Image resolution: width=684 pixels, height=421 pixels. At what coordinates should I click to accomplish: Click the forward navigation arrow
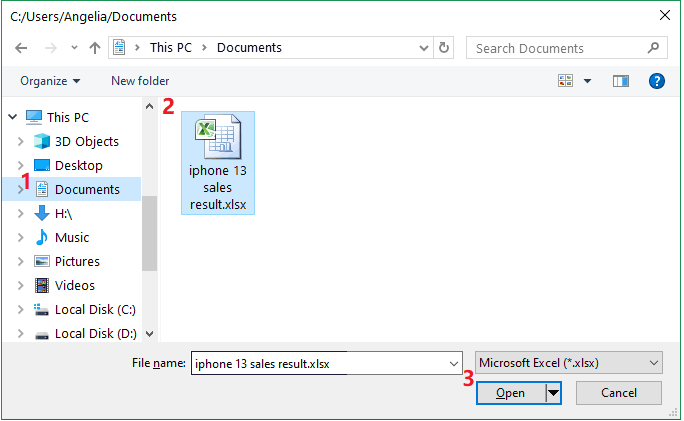tap(51, 48)
